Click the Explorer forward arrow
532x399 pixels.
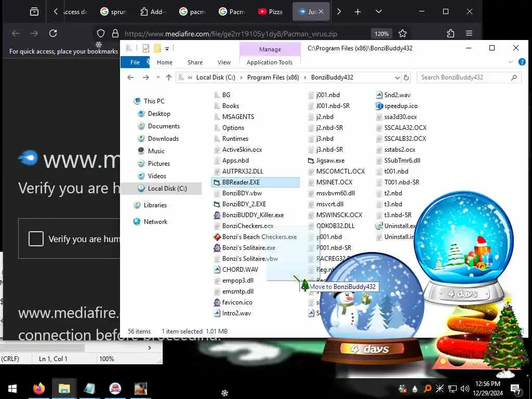click(x=145, y=77)
